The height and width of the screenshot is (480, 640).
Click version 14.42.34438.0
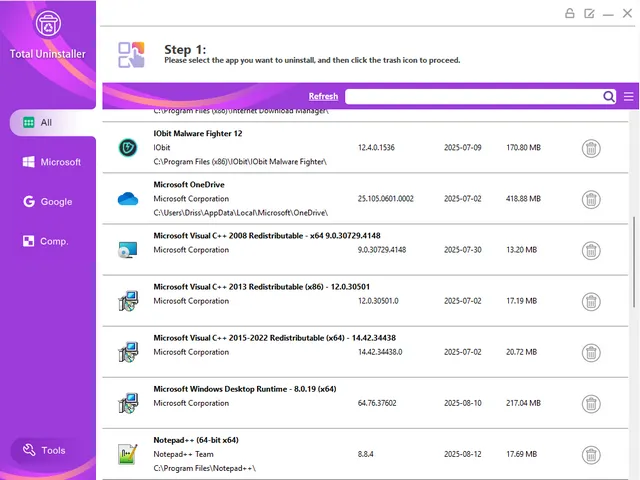(380, 352)
